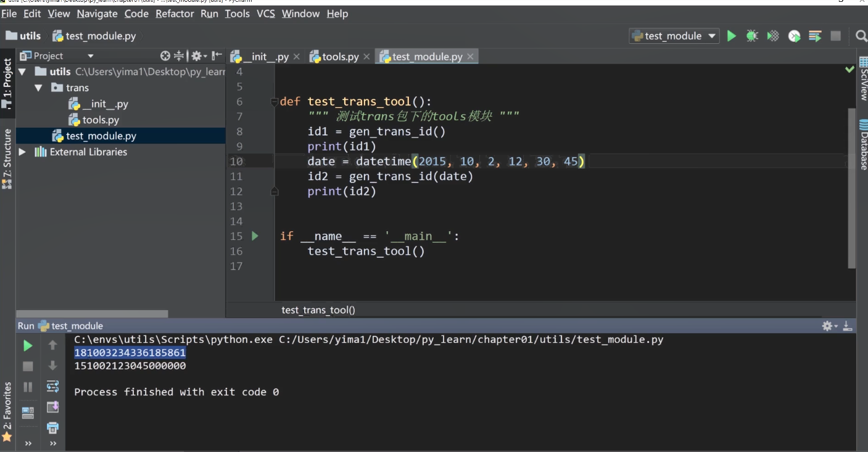Open Project panel settings gear
This screenshot has width=868, height=452.
(x=196, y=56)
